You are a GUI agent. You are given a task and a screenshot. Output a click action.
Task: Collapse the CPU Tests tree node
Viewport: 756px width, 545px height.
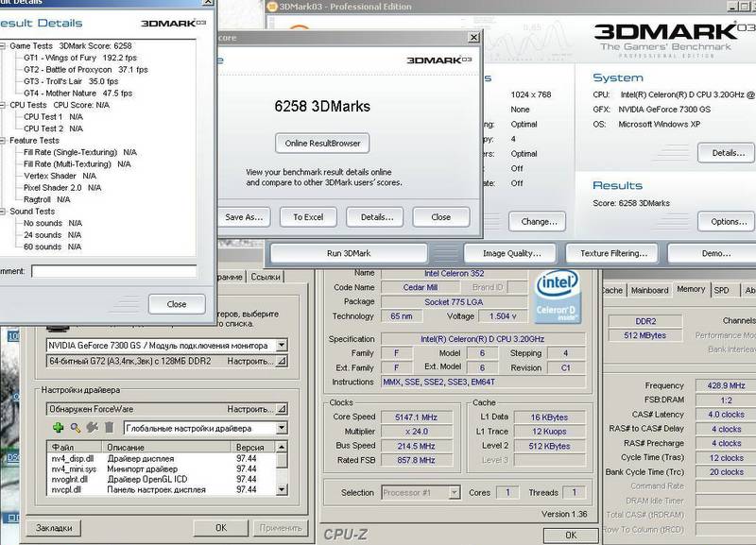pos(3,105)
